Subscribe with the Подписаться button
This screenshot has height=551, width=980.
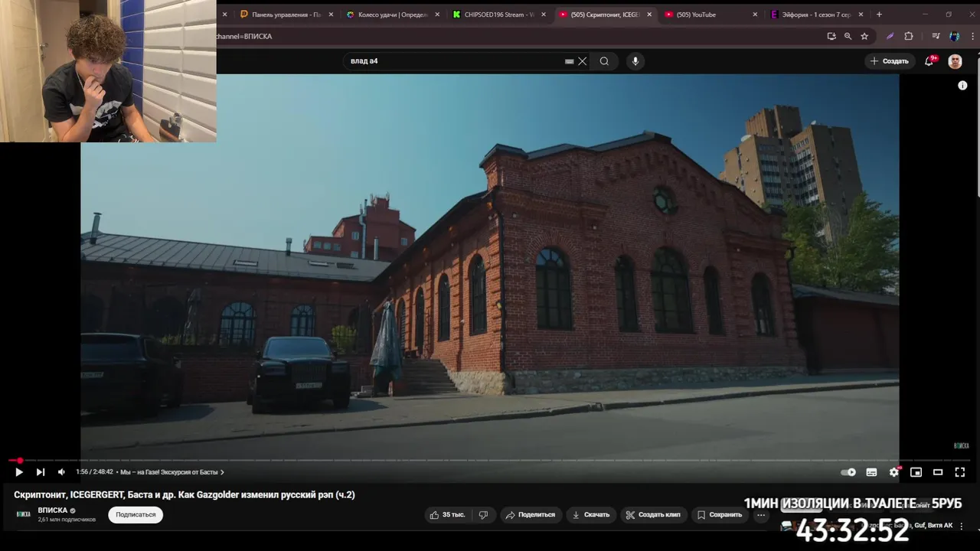(136, 515)
